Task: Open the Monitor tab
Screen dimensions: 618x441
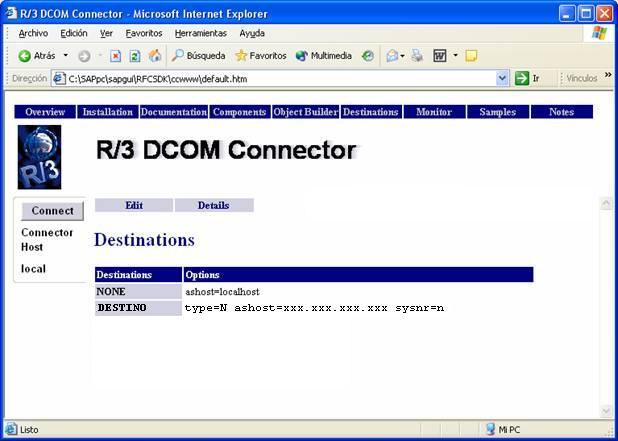Action: click(434, 112)
